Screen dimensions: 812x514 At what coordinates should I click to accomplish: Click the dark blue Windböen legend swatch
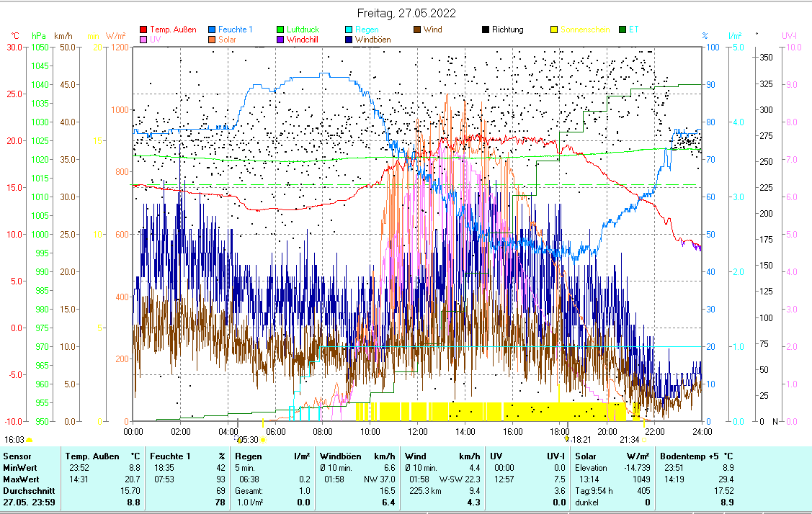pyautogui.click(x=349, y=40)
